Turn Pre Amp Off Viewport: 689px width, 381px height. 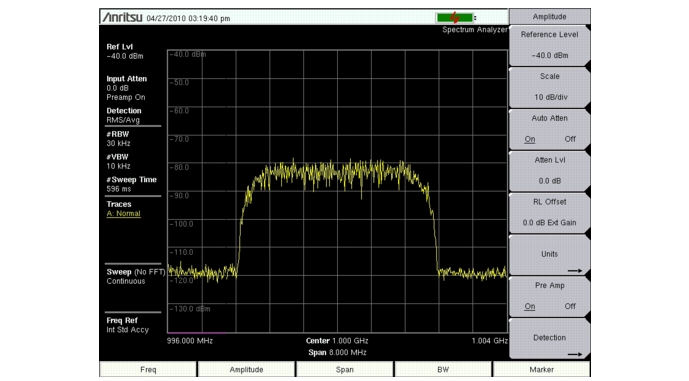(570, 306)
